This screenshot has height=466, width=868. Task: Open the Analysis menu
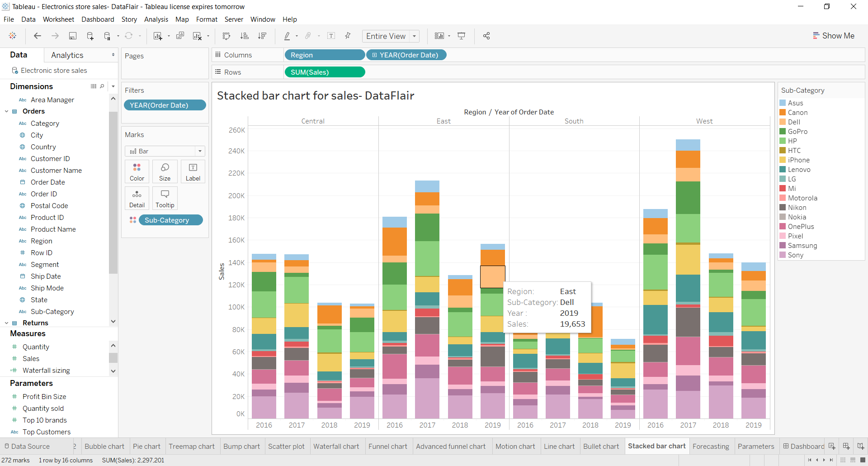pos(156,19)
